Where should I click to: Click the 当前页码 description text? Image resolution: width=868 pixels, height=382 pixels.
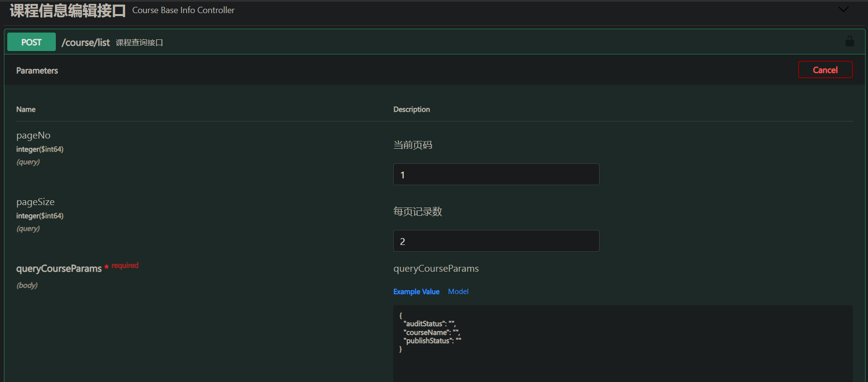click(x=413, y=145)
